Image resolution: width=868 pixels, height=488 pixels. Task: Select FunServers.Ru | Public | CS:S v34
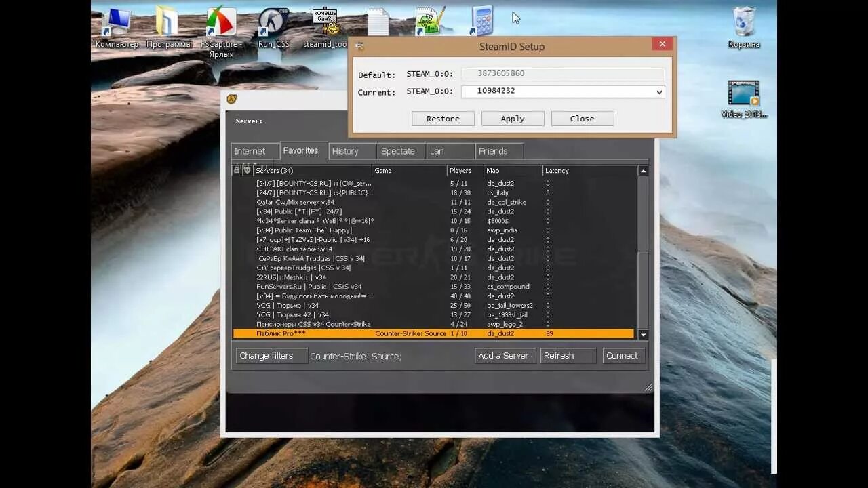(434, 287)
